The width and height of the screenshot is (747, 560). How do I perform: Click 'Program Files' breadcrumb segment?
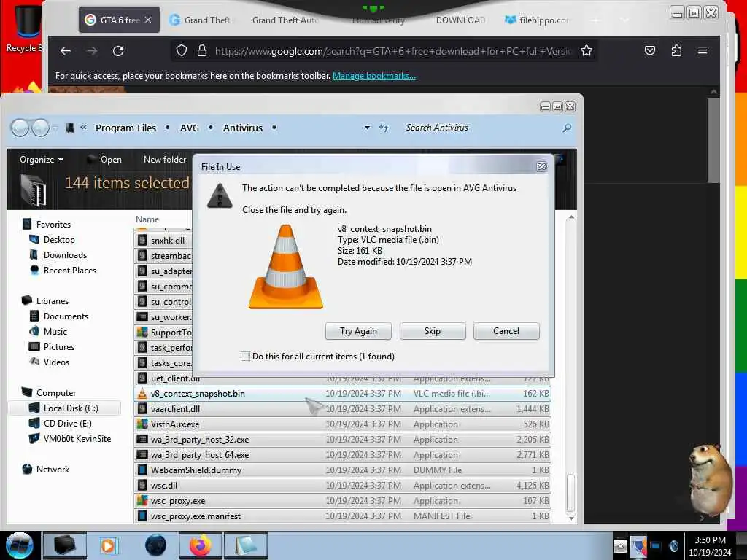(x=125, y=128)
